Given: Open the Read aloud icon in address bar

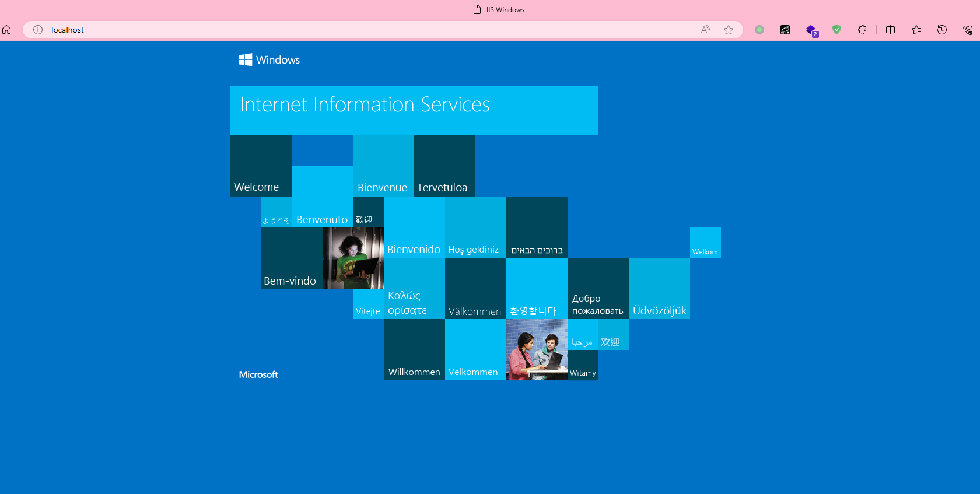Looking at the screenshot, I should click(705, 30).
